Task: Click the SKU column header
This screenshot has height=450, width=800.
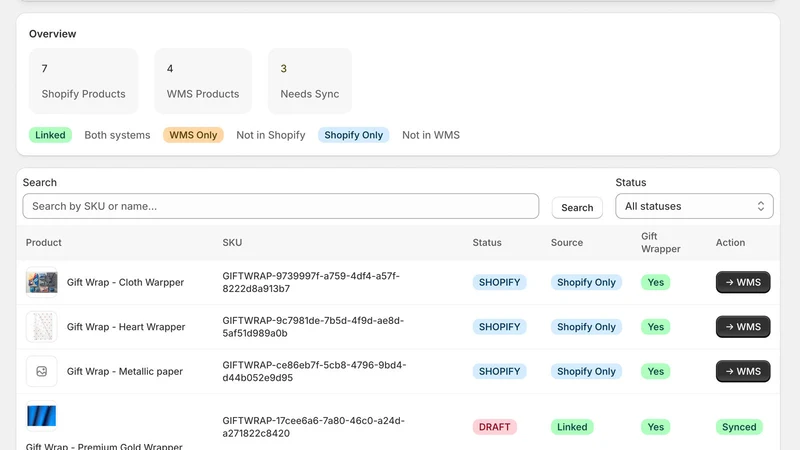Action: 232,242
